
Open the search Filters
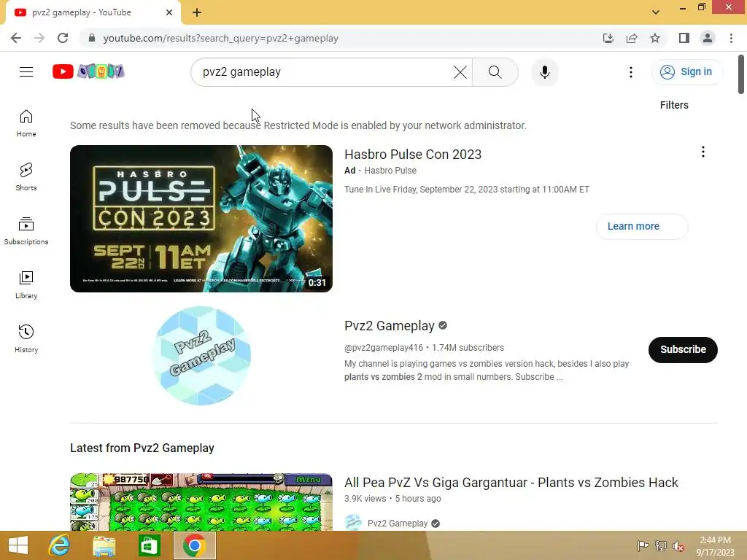point(674,105)
